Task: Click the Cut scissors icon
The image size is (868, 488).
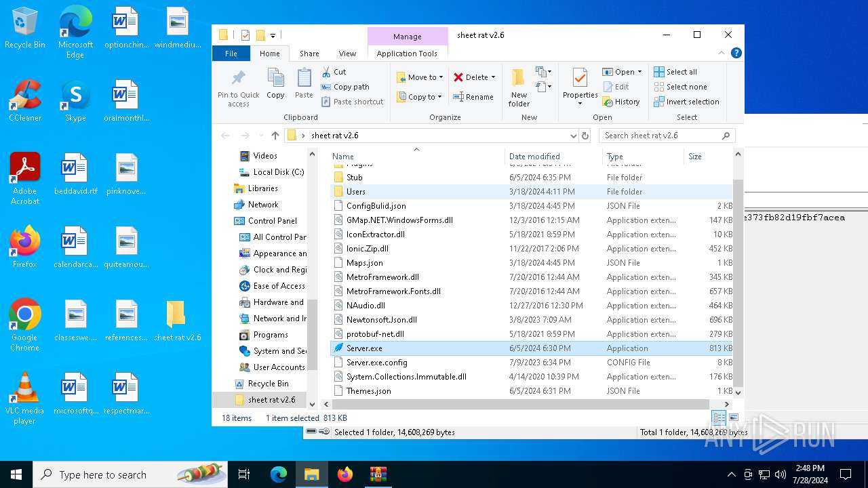Action: click(326, 71)
